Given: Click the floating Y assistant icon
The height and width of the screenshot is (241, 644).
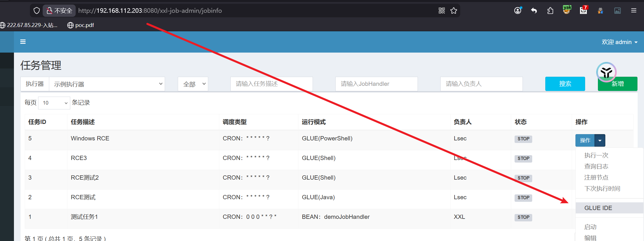Looking at the screenshot, I should 606,72.
